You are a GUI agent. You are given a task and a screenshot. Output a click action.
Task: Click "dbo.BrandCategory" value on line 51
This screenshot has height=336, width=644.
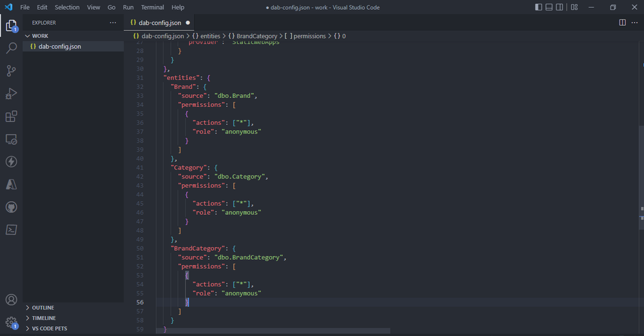coord(249,257)
